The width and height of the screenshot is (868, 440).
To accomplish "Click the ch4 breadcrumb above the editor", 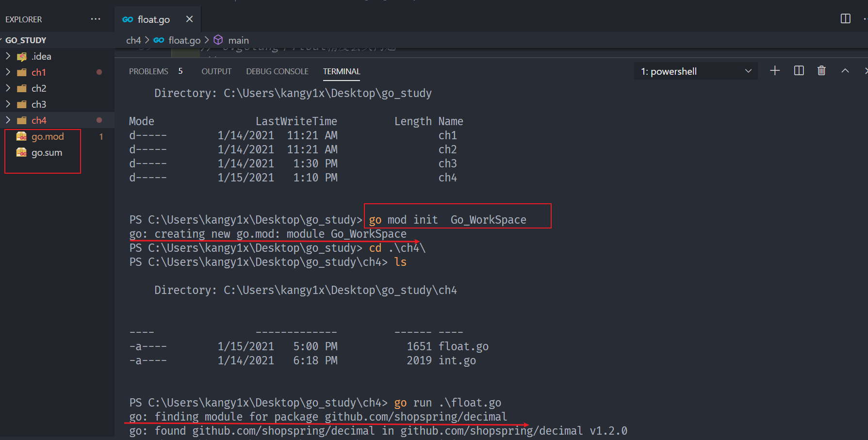I will [133, 40].
